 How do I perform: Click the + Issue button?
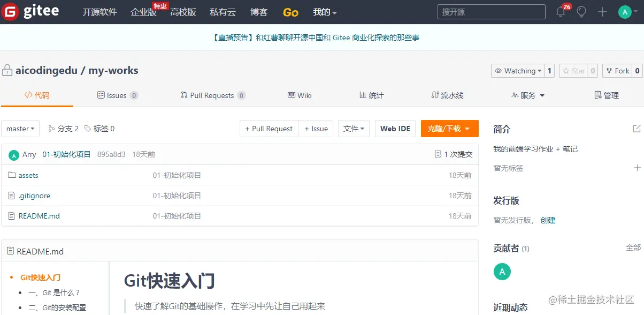(316, 129)
